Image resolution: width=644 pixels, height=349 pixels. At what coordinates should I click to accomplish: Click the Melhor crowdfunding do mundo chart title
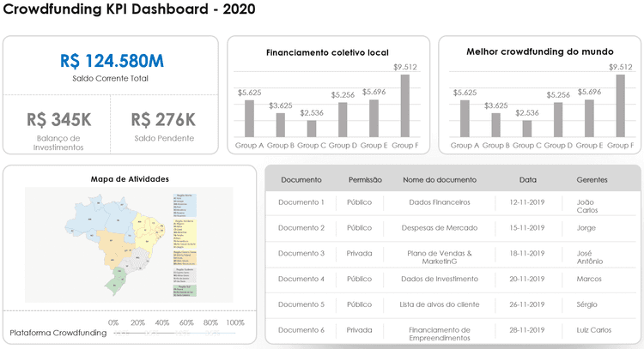point(540,51)
